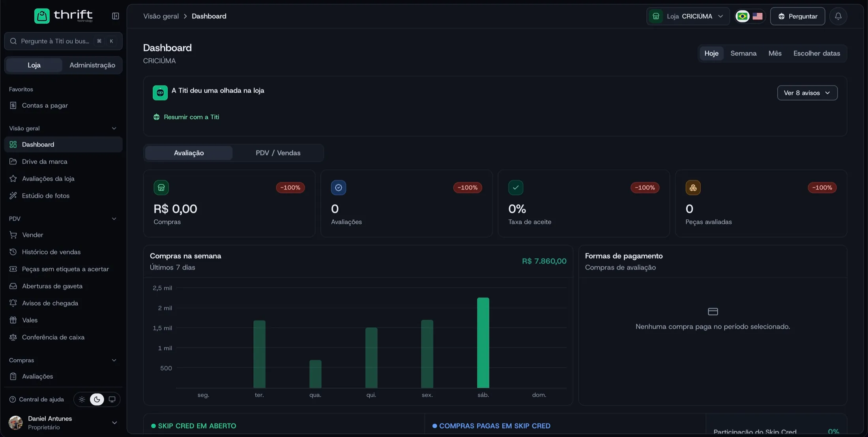Click the Pergunte à Titi search field
Image resolution: width=868 pixels, height=437 pixels.
coord(63,41)
